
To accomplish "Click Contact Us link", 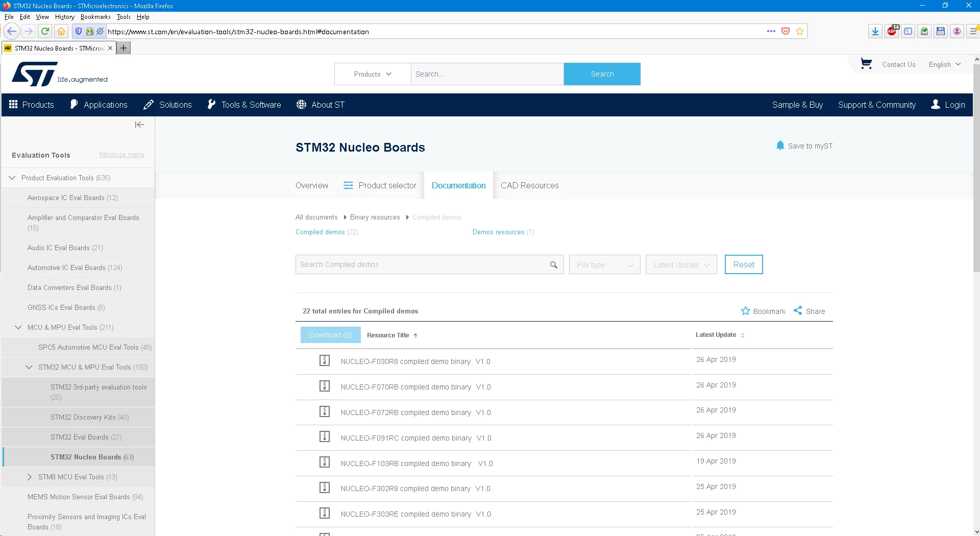I will click(x=899, y=64).
